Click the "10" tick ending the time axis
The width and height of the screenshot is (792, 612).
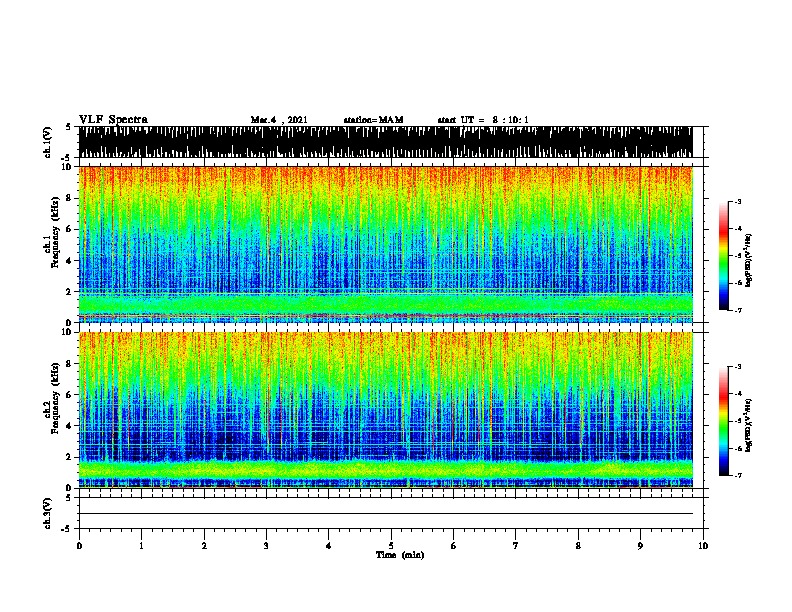click(x=703, y=546)
